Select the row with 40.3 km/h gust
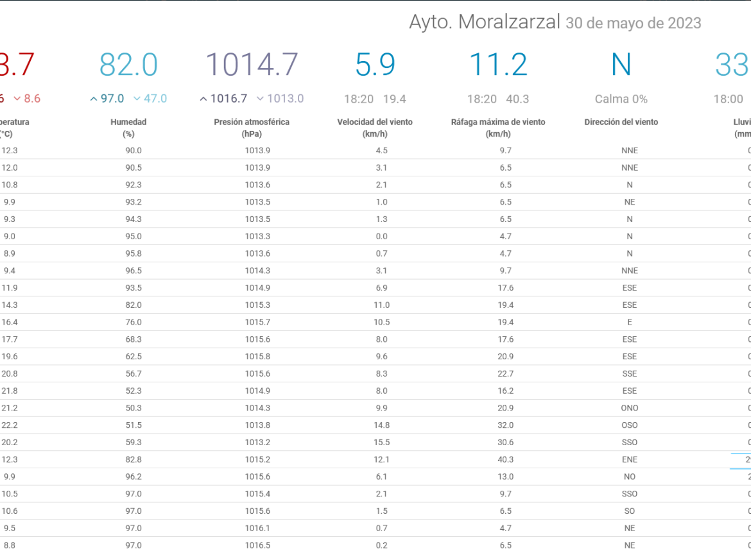The height and width of the screenshot is (560, 751). coord(376,459)
